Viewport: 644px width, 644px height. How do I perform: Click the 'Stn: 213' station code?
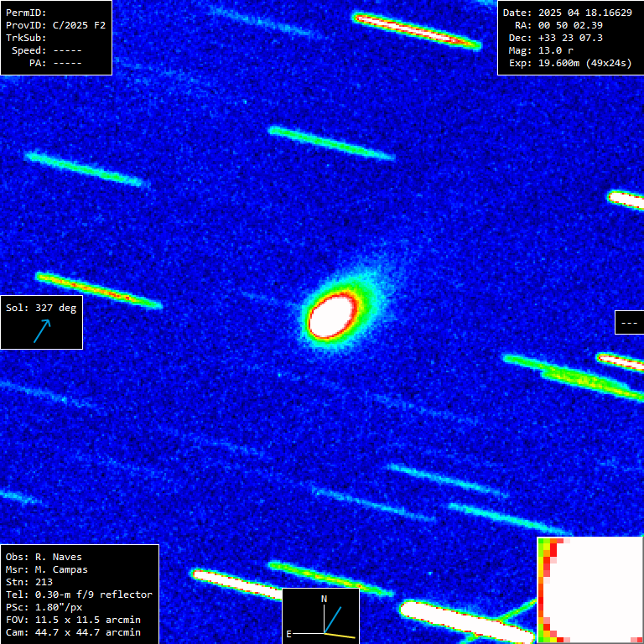[29, 582]
